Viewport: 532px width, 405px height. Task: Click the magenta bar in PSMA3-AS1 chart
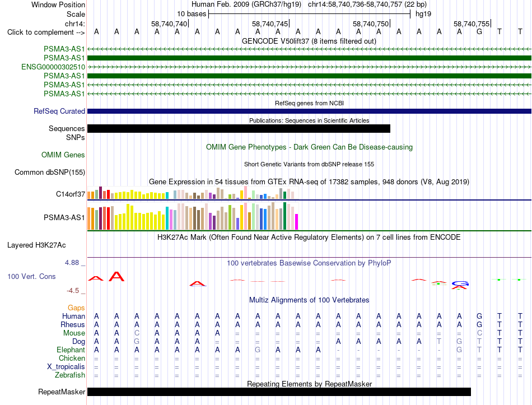[297, 222]
